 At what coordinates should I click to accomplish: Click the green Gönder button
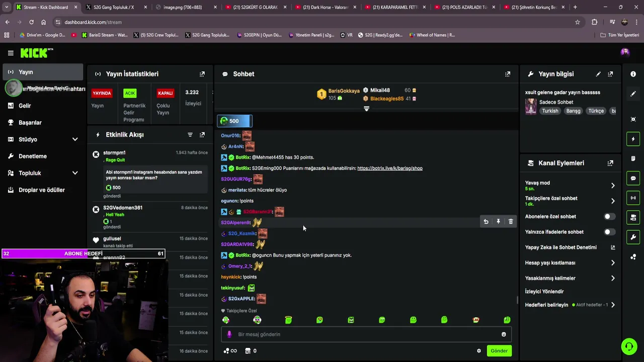coord(499,351)
